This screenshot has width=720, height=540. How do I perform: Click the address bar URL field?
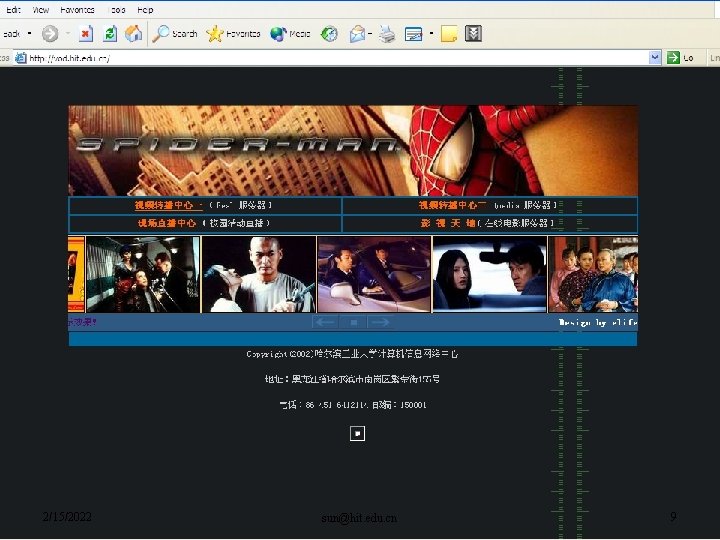pos(338,58)
